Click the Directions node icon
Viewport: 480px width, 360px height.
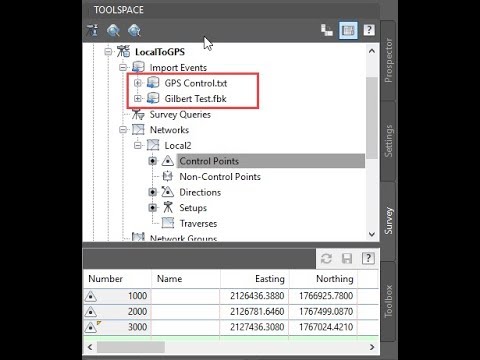[x=168, y=192]
